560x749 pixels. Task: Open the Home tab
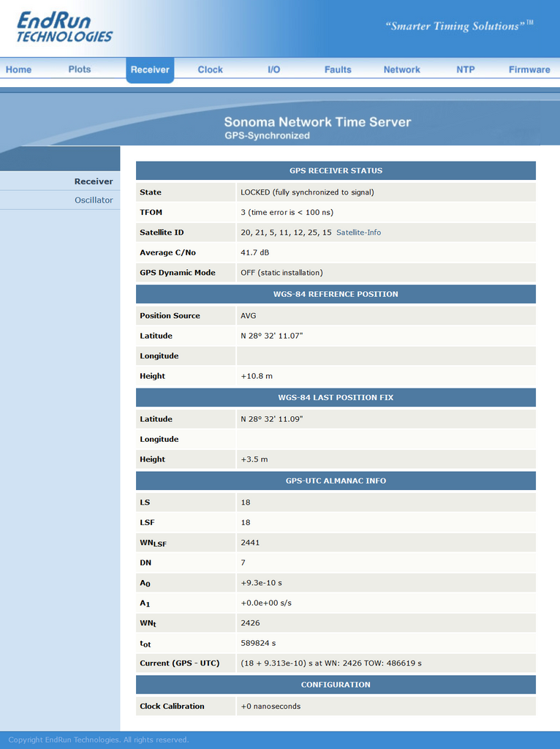18,69
